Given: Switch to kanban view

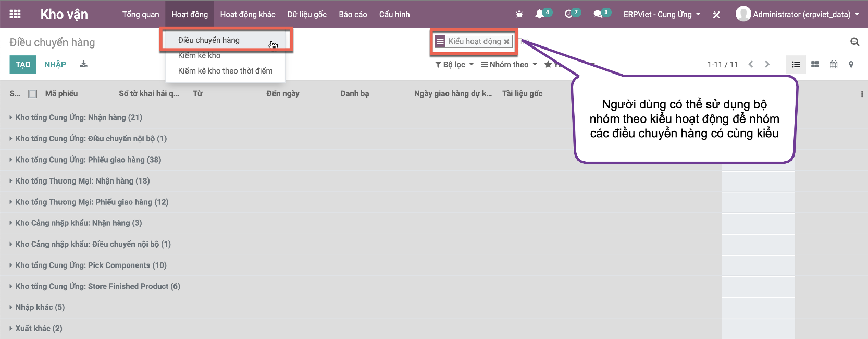Looking at the screenshot, I should point(815,64).
